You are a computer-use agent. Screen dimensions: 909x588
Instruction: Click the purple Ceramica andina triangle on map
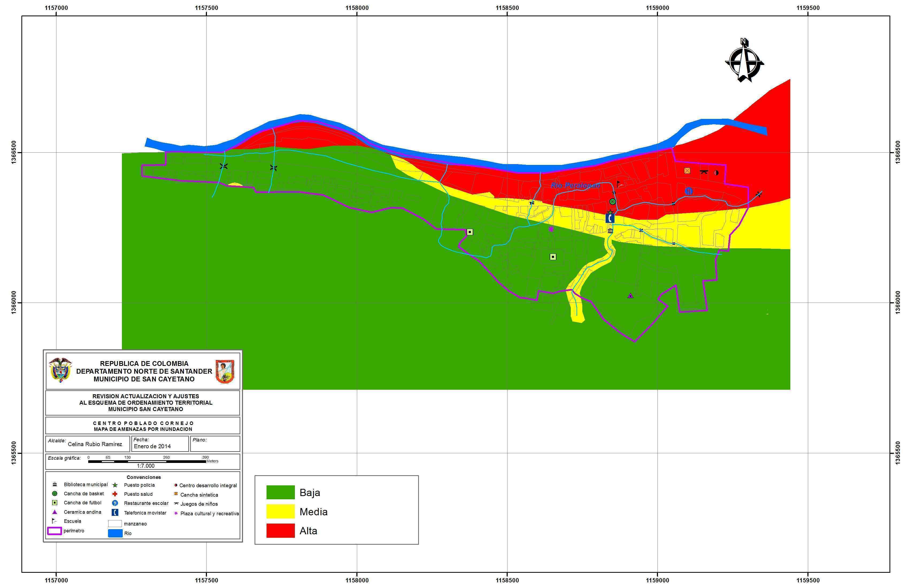point(631,296)
